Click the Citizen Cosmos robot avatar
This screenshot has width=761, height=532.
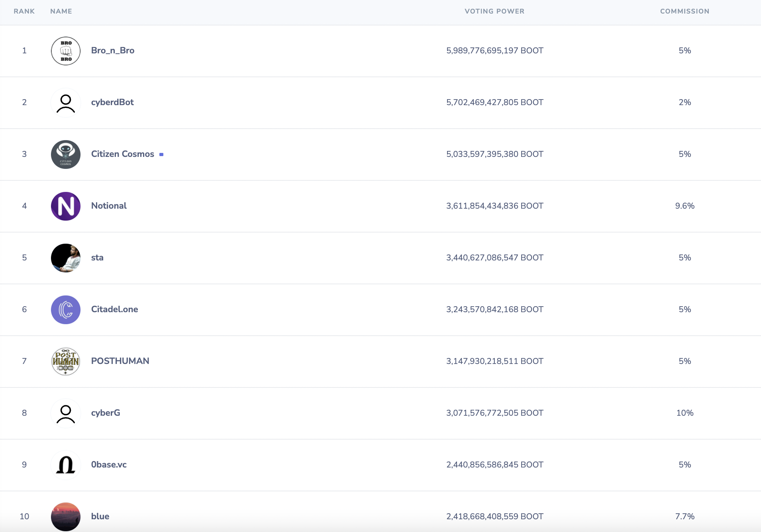click(x=66, y=155)
